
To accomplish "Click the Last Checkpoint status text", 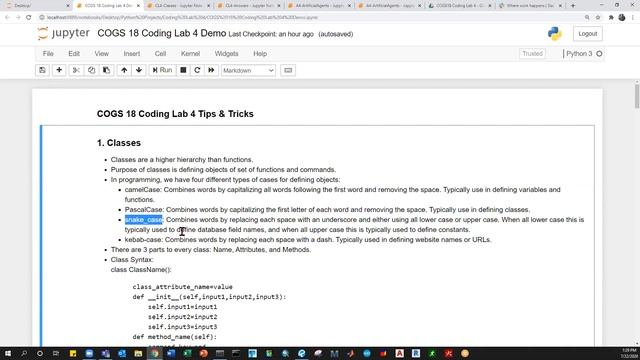I will tap(271, 34).
